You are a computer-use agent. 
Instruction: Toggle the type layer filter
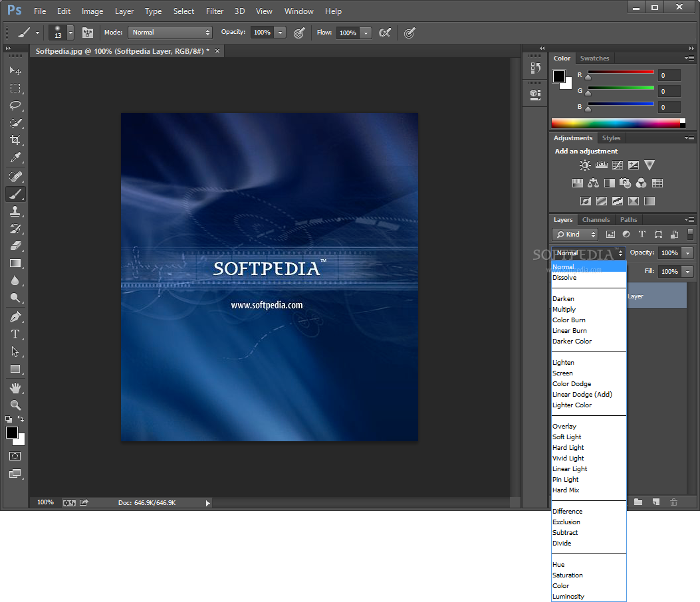[x=642, y=235]
